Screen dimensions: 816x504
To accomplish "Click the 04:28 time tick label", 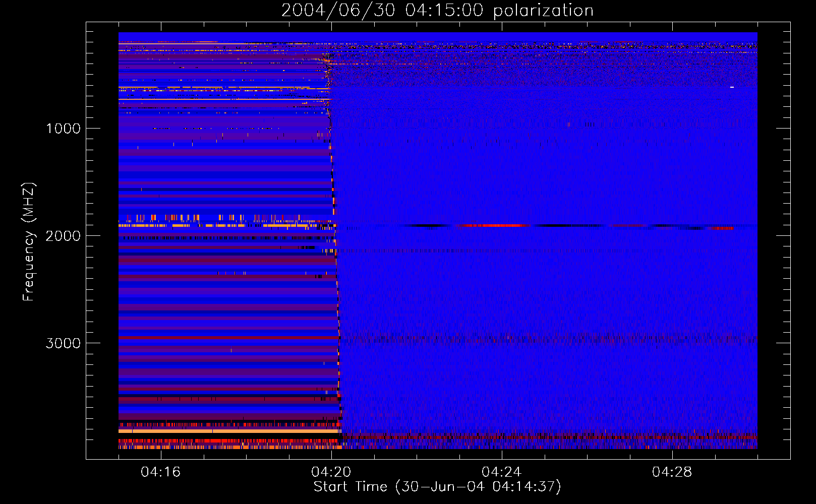I will [672, 472].
